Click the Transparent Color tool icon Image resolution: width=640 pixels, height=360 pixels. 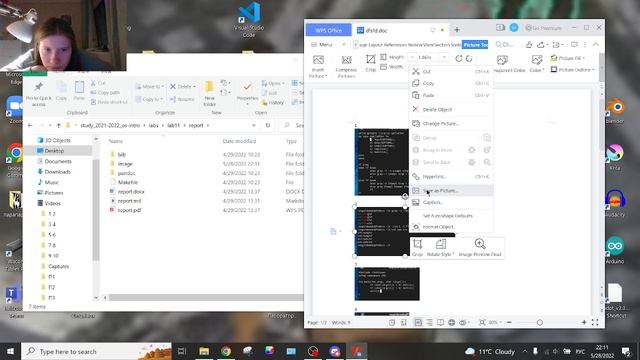click(502, 60)
